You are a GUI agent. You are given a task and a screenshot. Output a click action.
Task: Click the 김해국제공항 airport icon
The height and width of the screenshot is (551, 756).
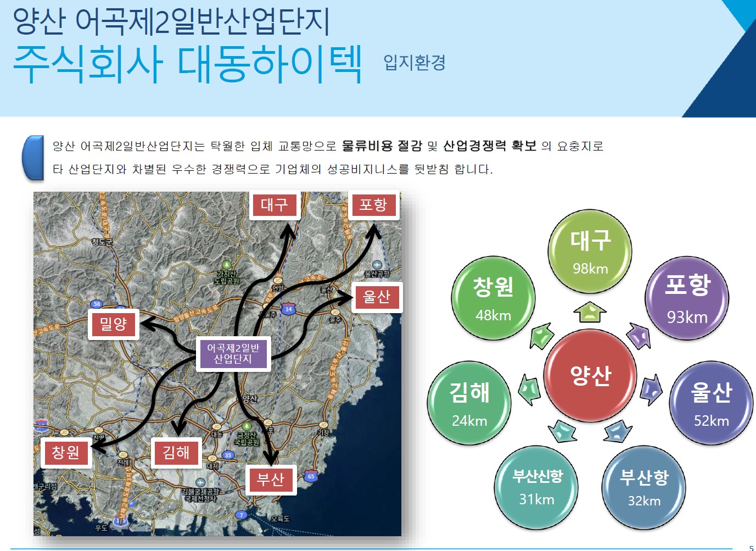pyautogui.click(x=200, y=483)
